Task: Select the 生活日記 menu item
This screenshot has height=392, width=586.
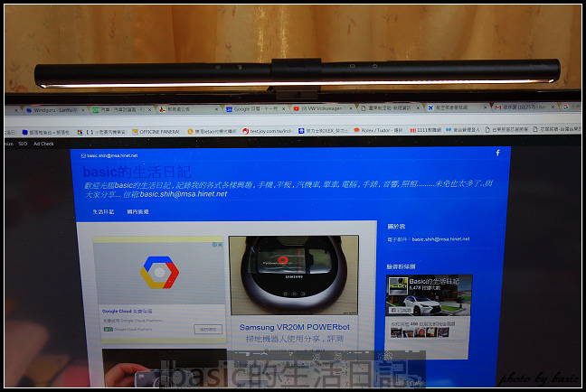Action: click(103, 211)
